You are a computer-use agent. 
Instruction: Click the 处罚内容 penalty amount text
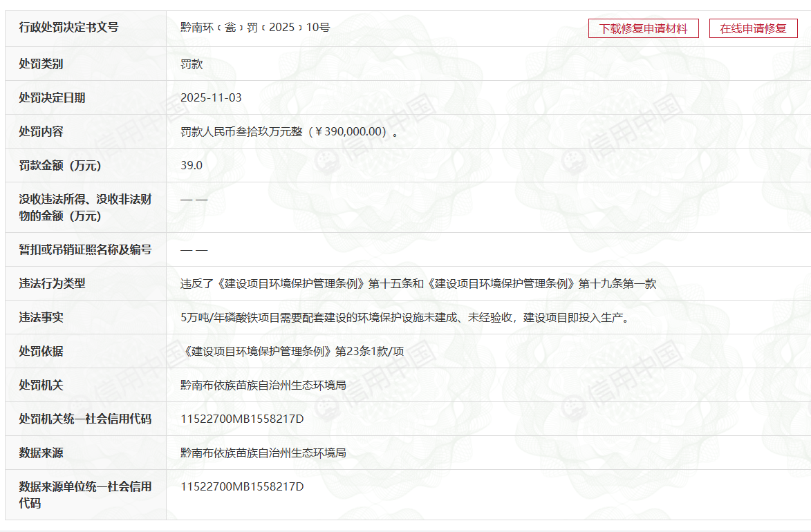tap(290, 132)
